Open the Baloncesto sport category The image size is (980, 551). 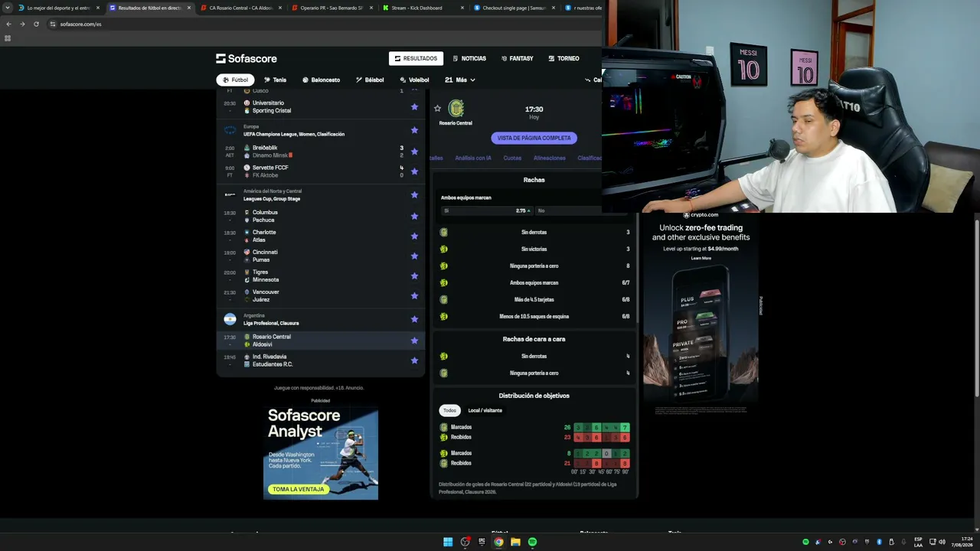(321, 80)
